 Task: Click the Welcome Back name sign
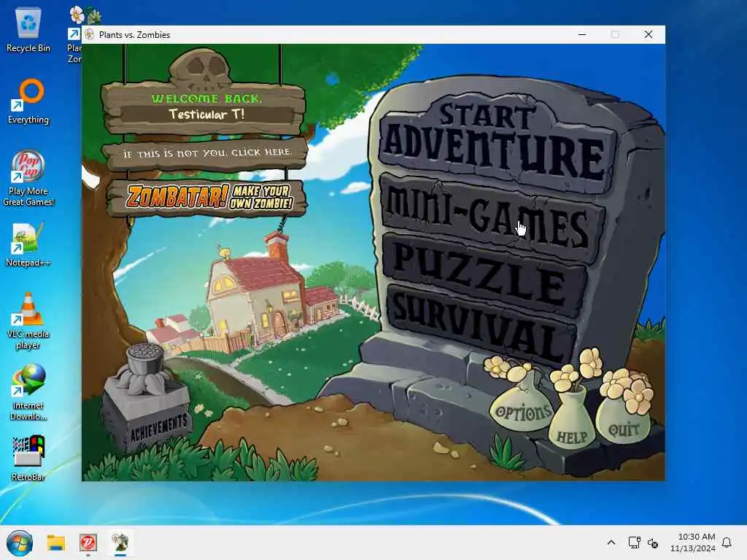coord(205,107)
